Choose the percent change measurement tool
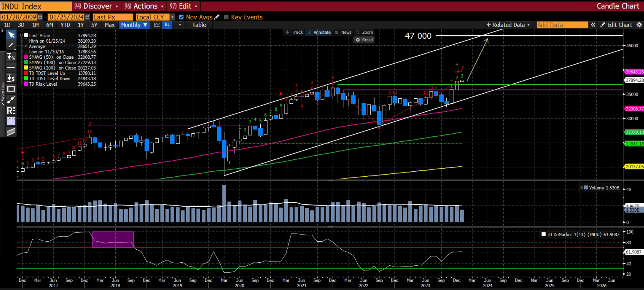This screenshot has height=290, width=644. (11, 57)
